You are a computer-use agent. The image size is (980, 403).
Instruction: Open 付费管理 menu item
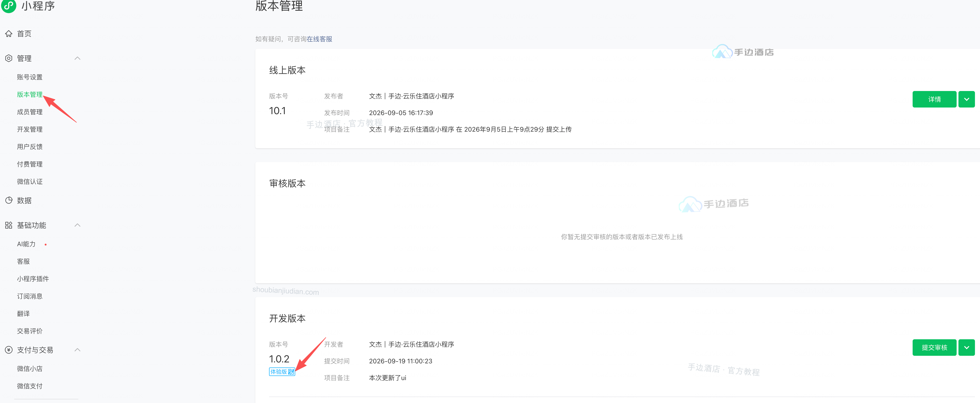coord(30,164)
